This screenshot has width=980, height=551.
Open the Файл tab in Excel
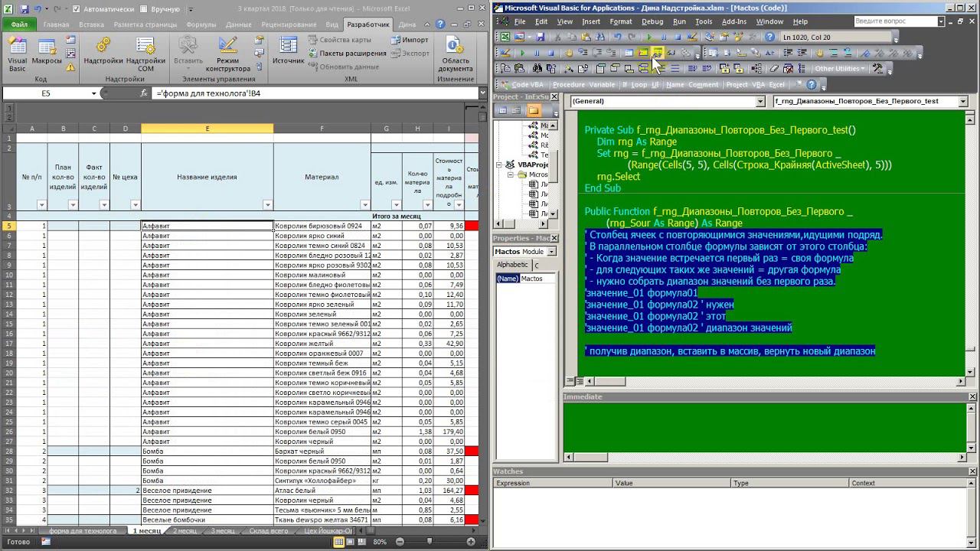[x=19, y=24]
